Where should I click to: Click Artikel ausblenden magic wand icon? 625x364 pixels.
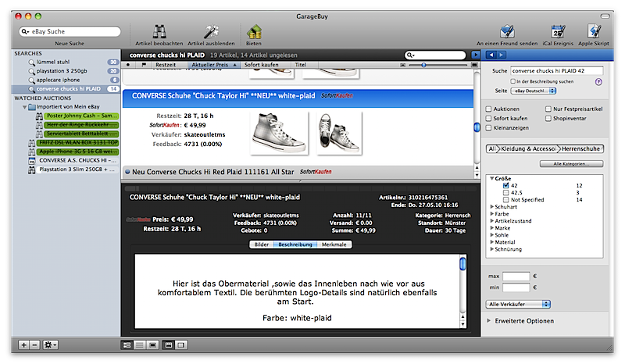click(x=211, y=31)
